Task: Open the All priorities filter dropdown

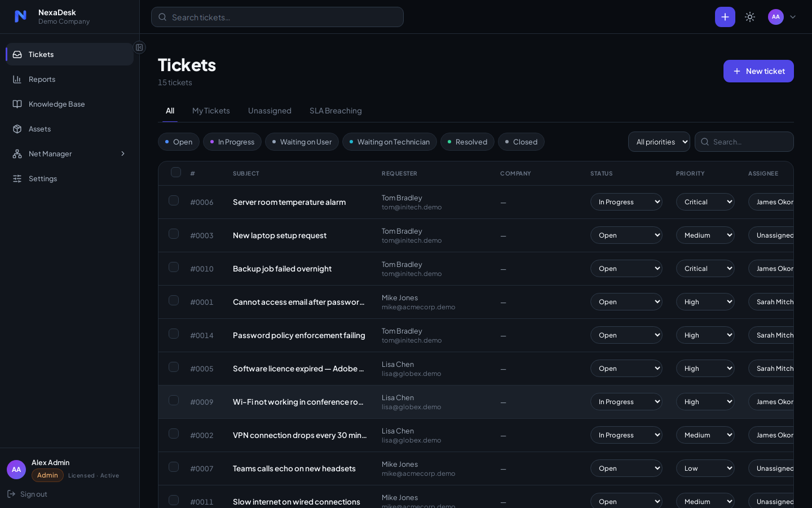Action: [x=659, y=142]
